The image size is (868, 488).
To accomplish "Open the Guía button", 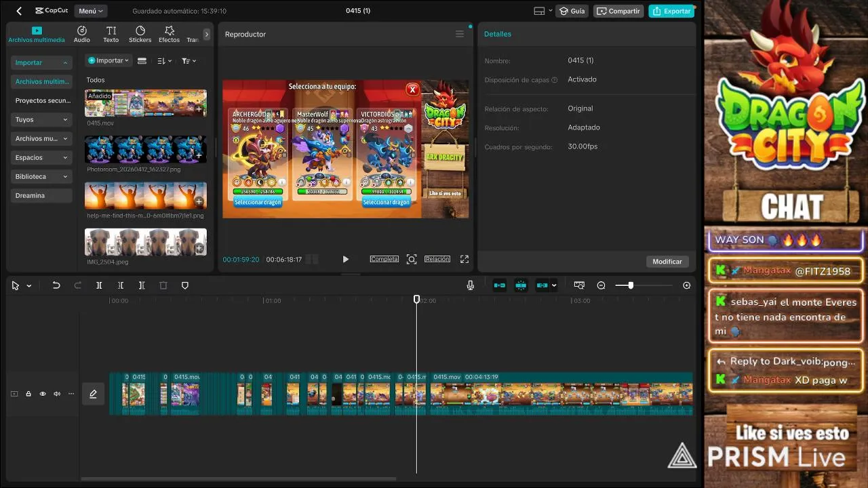I will (x=572, y=11).
